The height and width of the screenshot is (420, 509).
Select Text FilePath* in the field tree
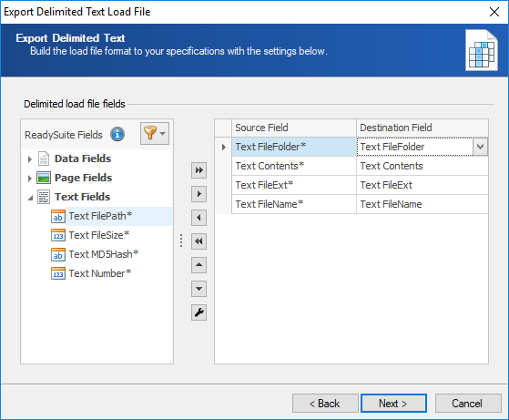100,216
